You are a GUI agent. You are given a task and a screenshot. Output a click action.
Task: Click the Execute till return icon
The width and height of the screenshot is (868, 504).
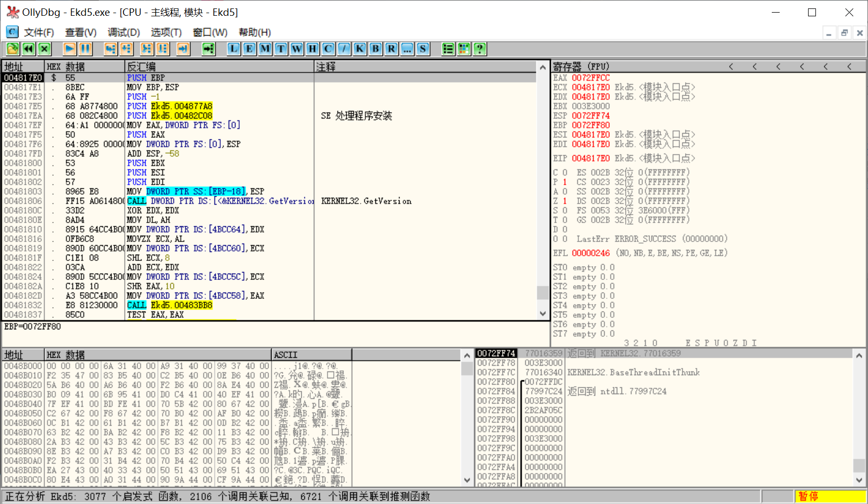click(183, 49)
